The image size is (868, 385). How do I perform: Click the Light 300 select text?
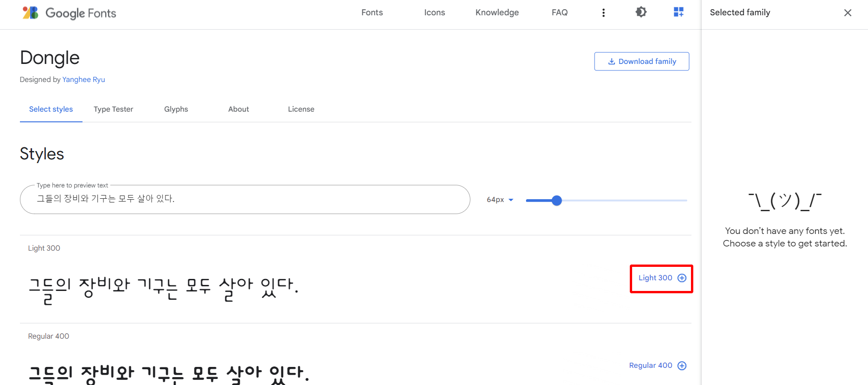(655, 278)
